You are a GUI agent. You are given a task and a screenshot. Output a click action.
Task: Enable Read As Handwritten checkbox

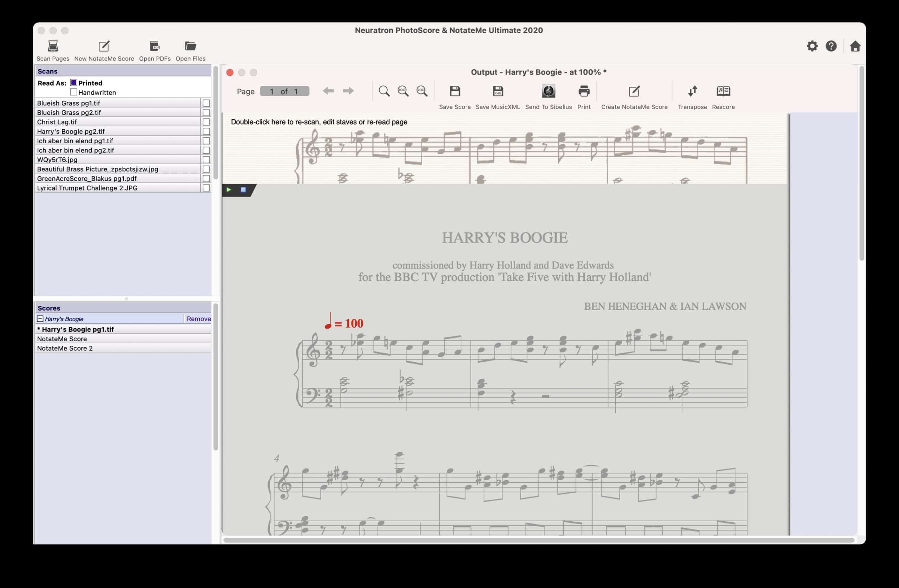click(x=74, y=92)
